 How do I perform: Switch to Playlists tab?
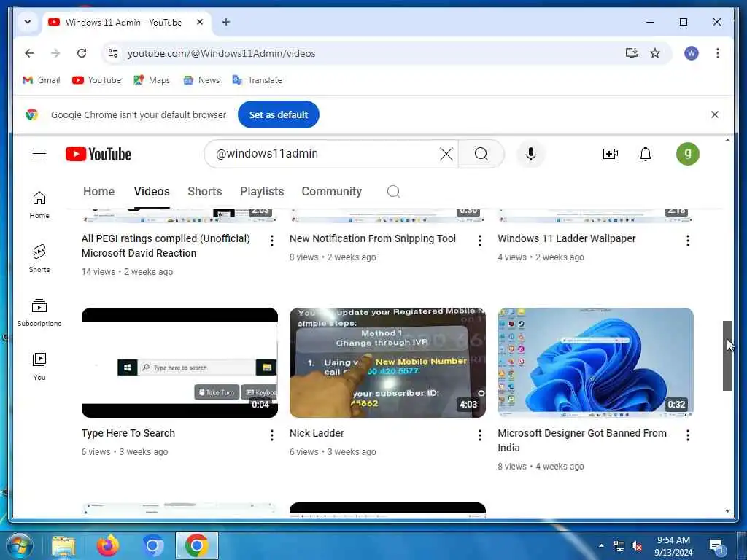pos(262,192)
